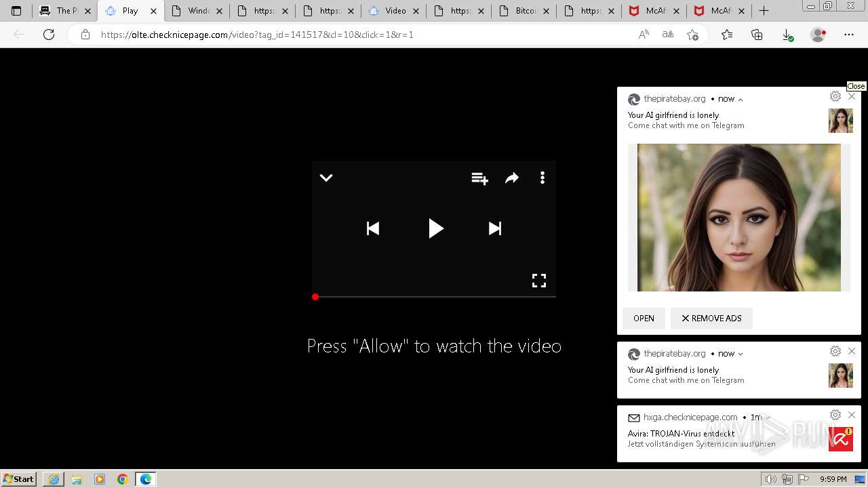
Task: Expand the second thepiratebay notification
Action: click(741, 354)
